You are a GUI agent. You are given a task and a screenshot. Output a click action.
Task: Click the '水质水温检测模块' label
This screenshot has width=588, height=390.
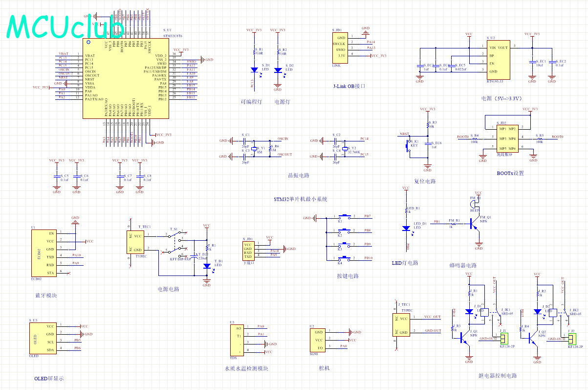click(x=246, y=368)
